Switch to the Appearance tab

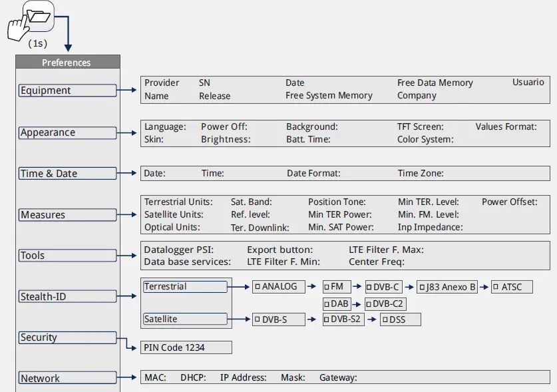pos(67,132)
